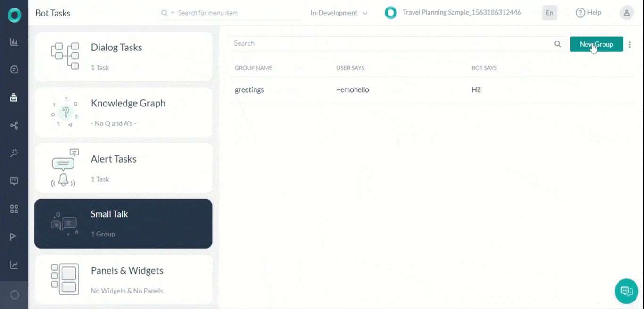The image size is (644, 309).
Task: Click the four-squares grid sidebar icon
Action: [x=14, y=209]
